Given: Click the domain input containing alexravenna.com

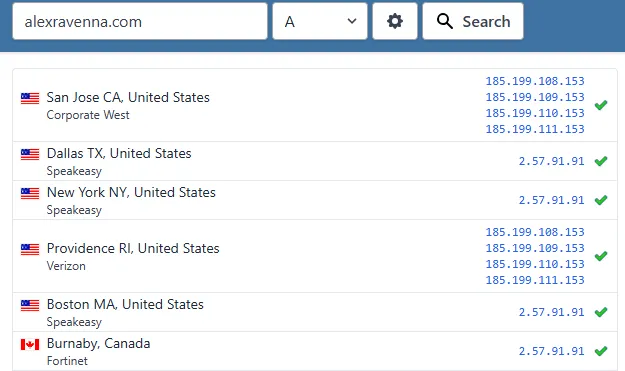Looking at the screenshot, I should coord(140,21).
